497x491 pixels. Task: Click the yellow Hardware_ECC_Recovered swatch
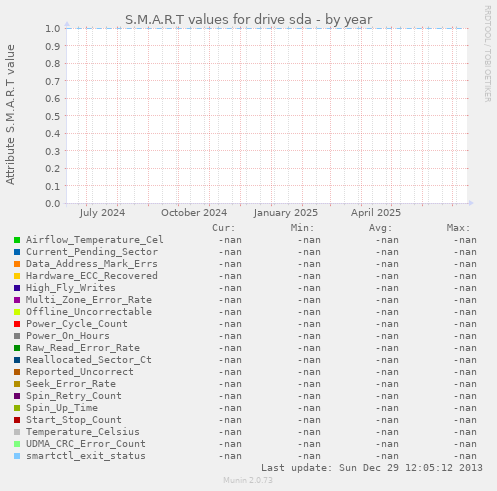[17, 276]
